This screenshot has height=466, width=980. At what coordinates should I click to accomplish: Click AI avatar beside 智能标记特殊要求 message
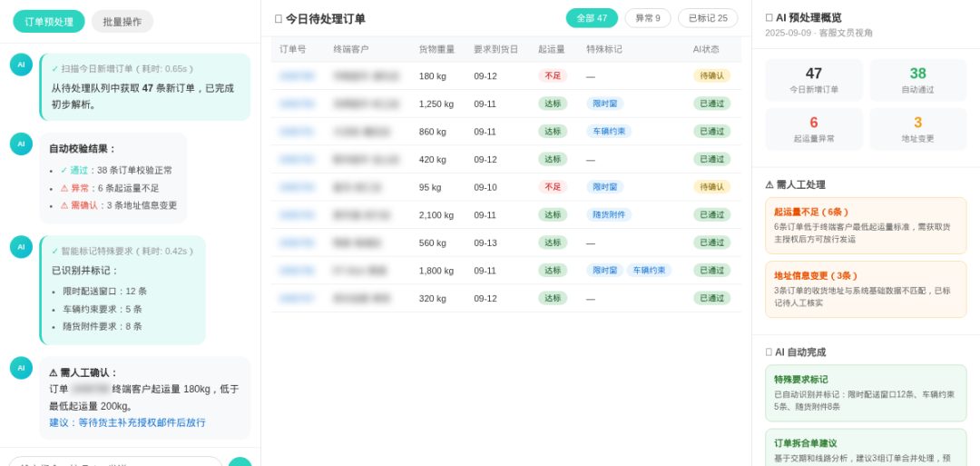click(21, 247)
